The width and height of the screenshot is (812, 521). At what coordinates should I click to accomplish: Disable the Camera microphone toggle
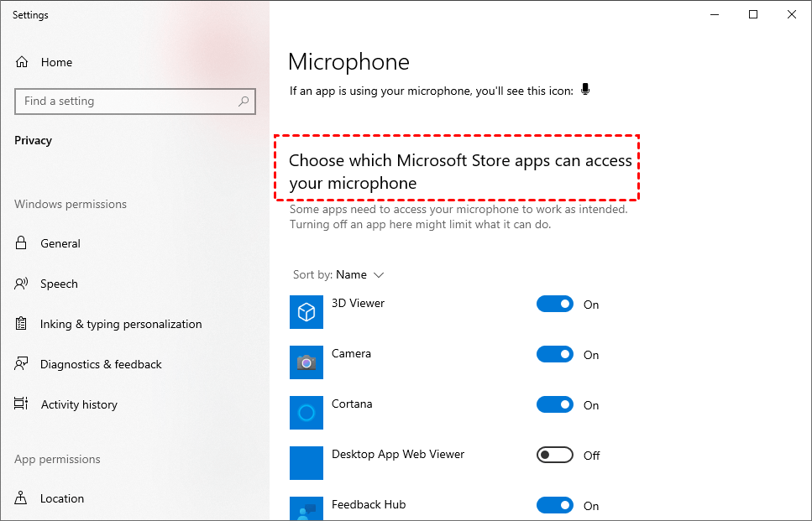[x=555, y=355]
